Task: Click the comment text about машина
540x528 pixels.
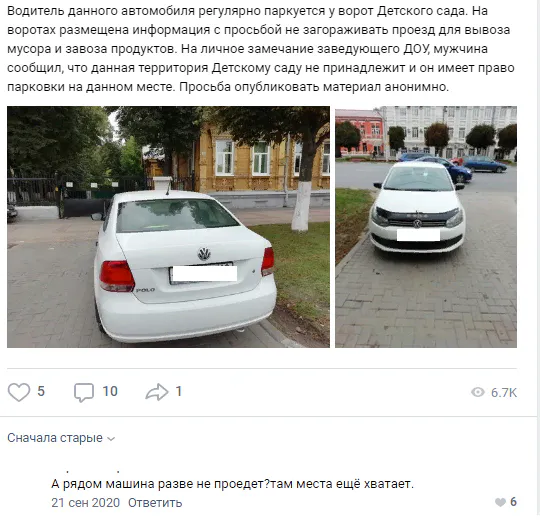Action: coord(232,484)
